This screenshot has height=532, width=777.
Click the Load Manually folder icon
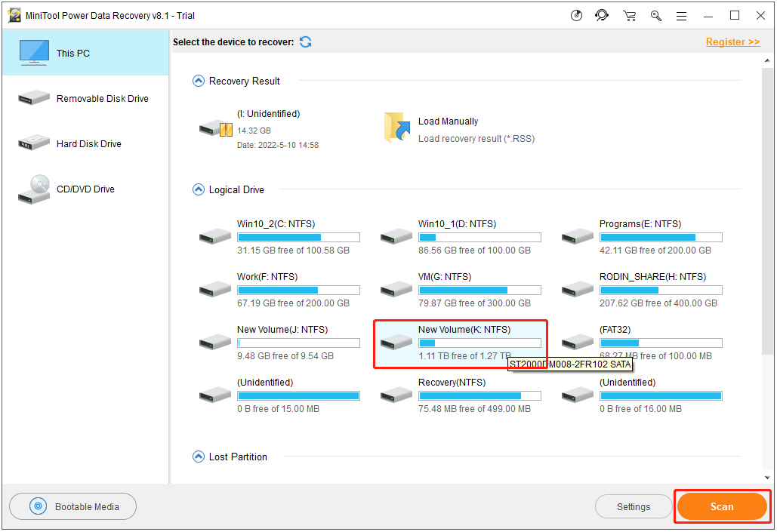[397, 128]
